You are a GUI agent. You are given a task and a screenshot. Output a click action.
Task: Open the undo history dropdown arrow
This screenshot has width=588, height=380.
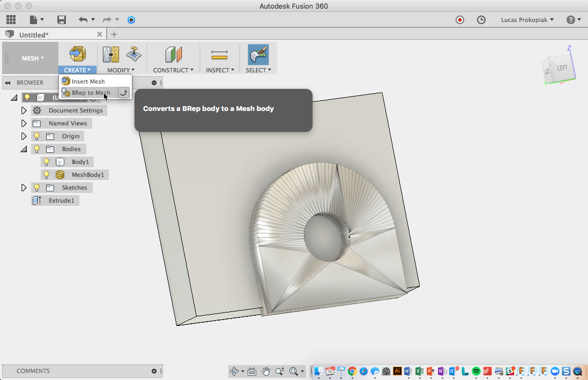tap(93, 19)
